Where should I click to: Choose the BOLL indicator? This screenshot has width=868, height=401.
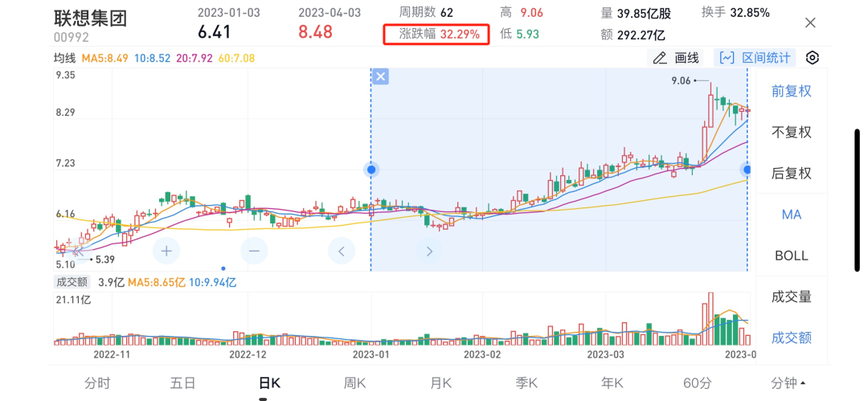792,256
